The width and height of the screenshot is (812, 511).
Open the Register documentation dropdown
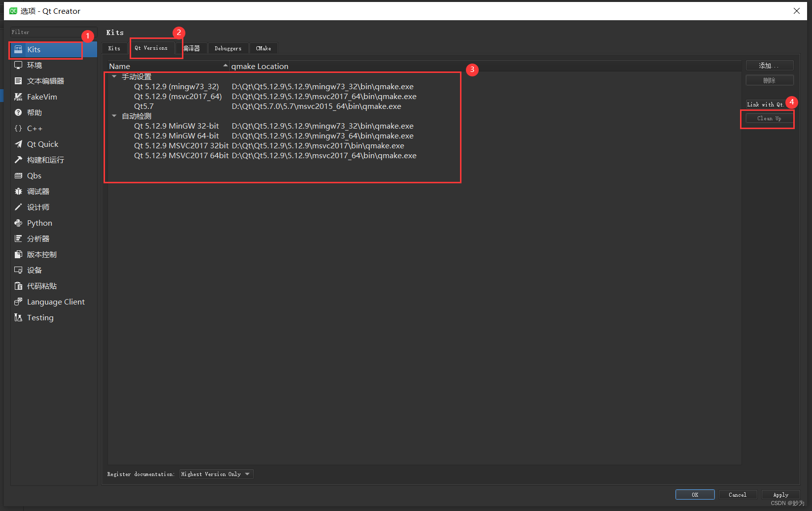point(216,474)
